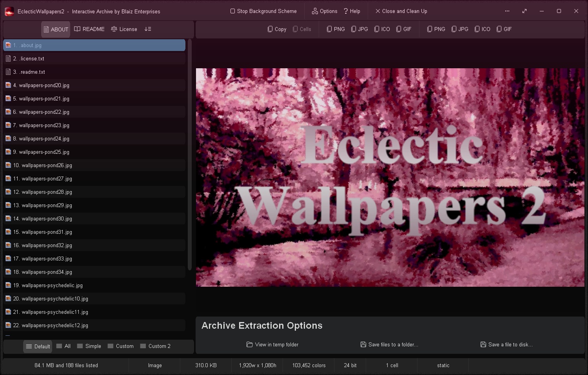The image size is (588, 375).
Task: Select wallpapers-pond20.jpg in the list
Action: [94, 85]
